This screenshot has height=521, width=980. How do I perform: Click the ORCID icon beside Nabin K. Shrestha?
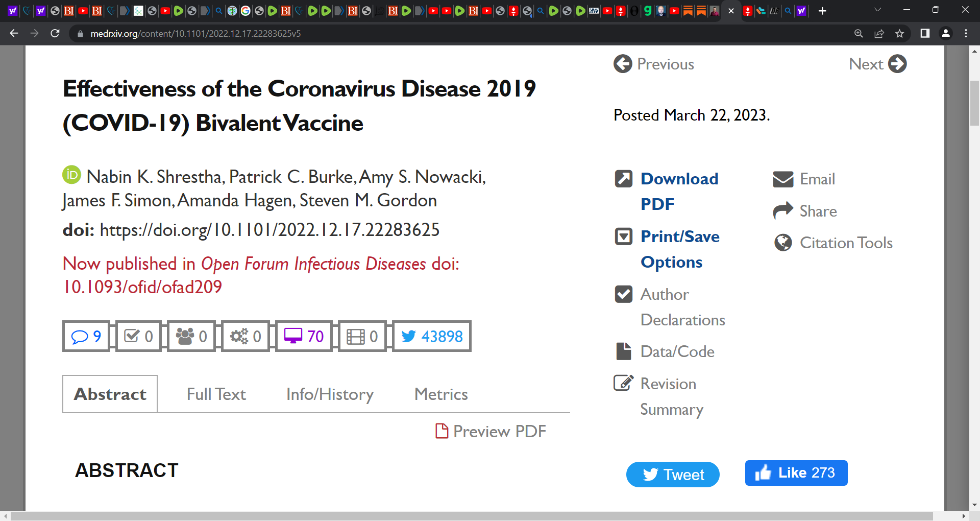coord(71,175)
